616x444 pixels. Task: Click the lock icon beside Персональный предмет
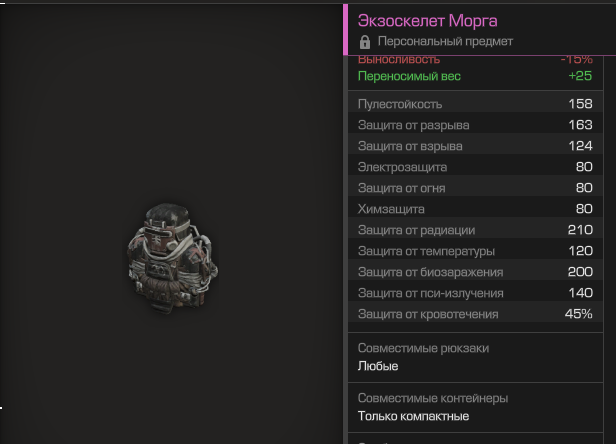click(364, 42)
